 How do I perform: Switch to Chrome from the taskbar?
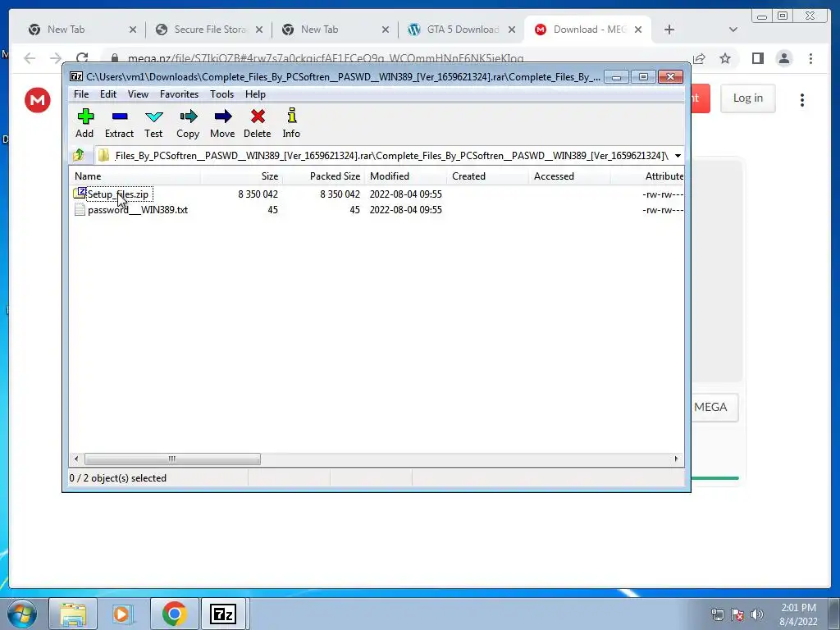(x=174, y=614)
